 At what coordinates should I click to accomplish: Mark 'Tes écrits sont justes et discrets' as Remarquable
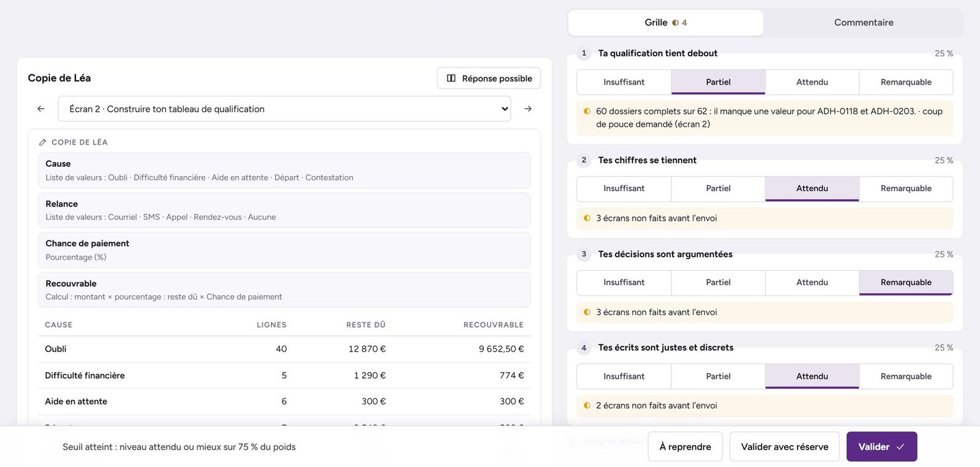(x=906, y=376)
